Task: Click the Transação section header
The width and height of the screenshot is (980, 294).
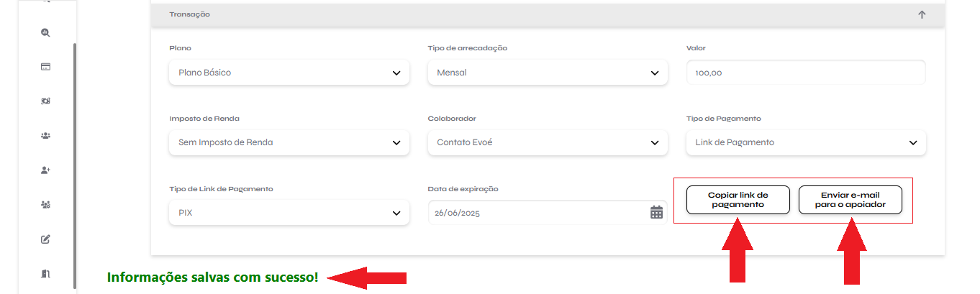Action: [548, 14]
